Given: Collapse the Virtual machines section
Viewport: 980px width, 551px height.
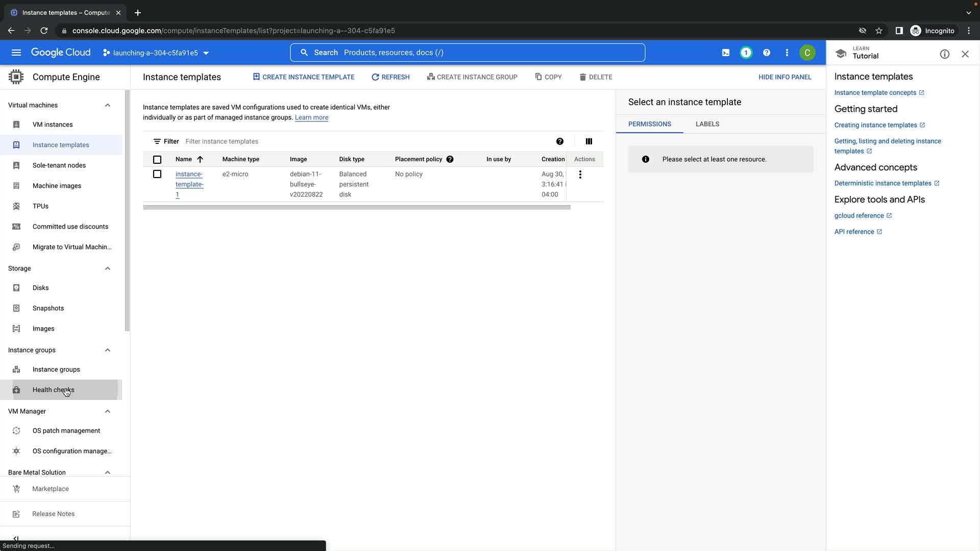Looking at the screenshot, I should 107,105.
